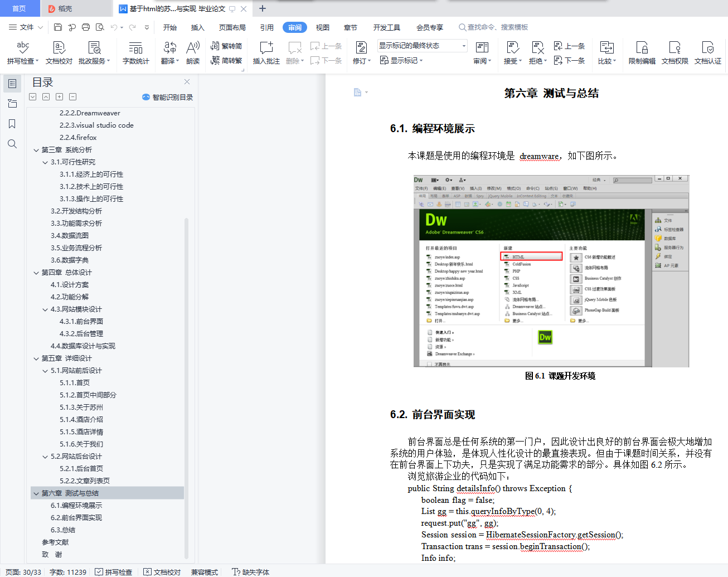Click 缺失字体 in the status bar
Screen dimensions: 728x577
click(x=251, y=572)
